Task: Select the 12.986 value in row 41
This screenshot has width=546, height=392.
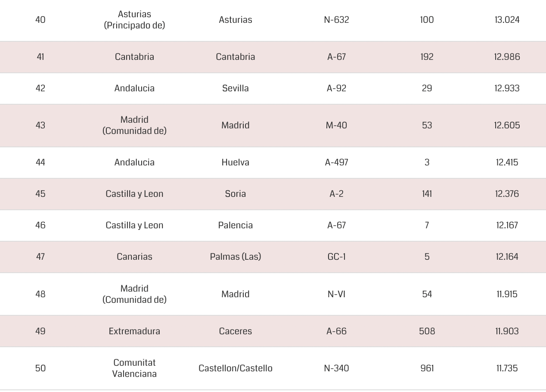Action: (x=507, y=57)
